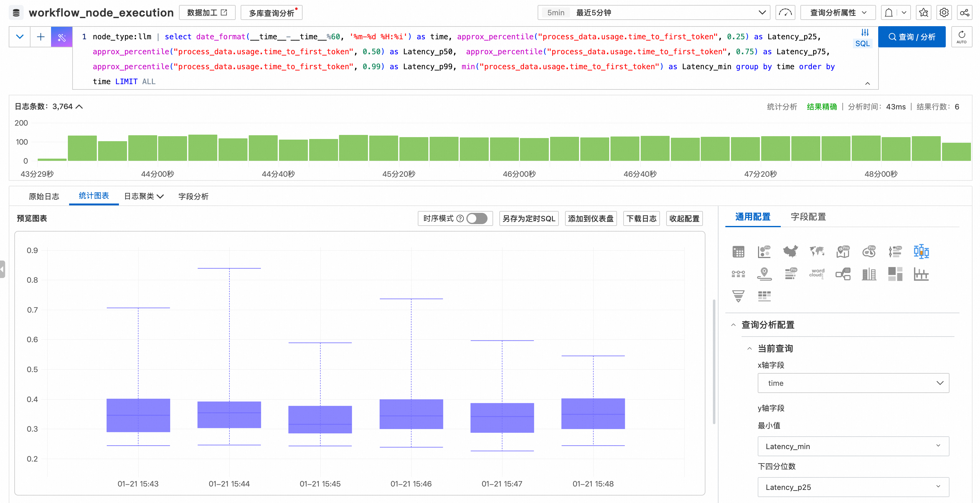The width and height of the screenshot is (980, 503).
Task: Click the 15:44 box in boxplot
Action: click(x=229, y=414)
